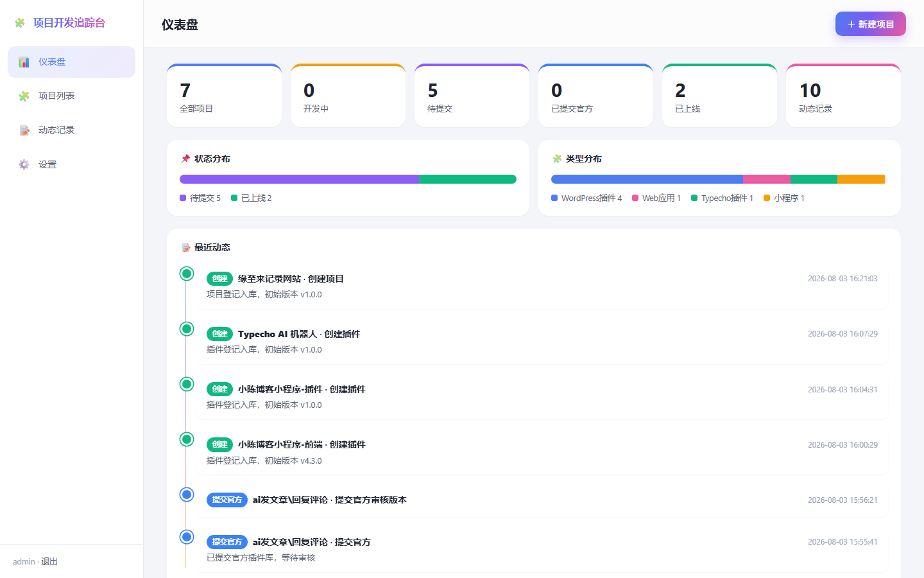Click the blue WordPress插件 segment of type bar
This screenshot has width=924, height=578.
647,179
